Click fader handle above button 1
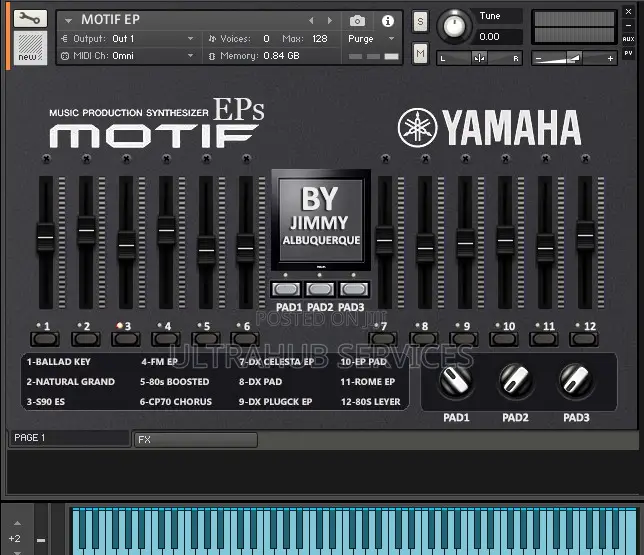The width and height of the screenshot is (644, 555). [x=46, y=237]
